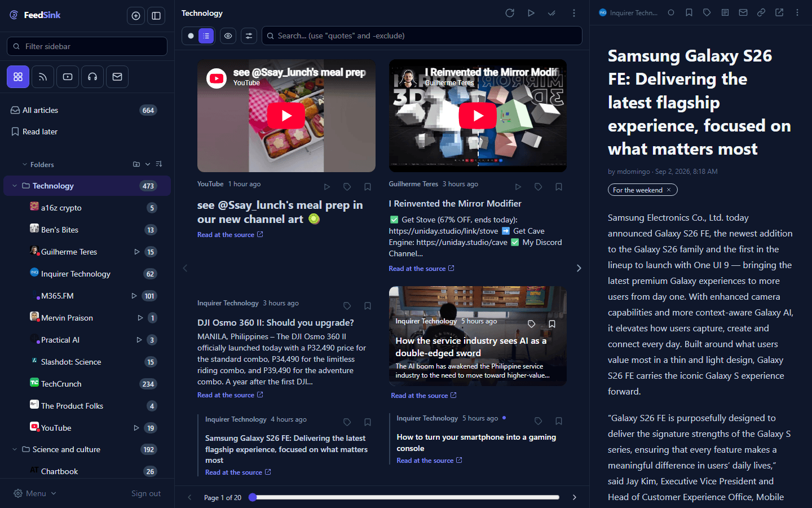Remove the For the weekend tag
Screen dimensions: 812x508
(x=669, y=190)
